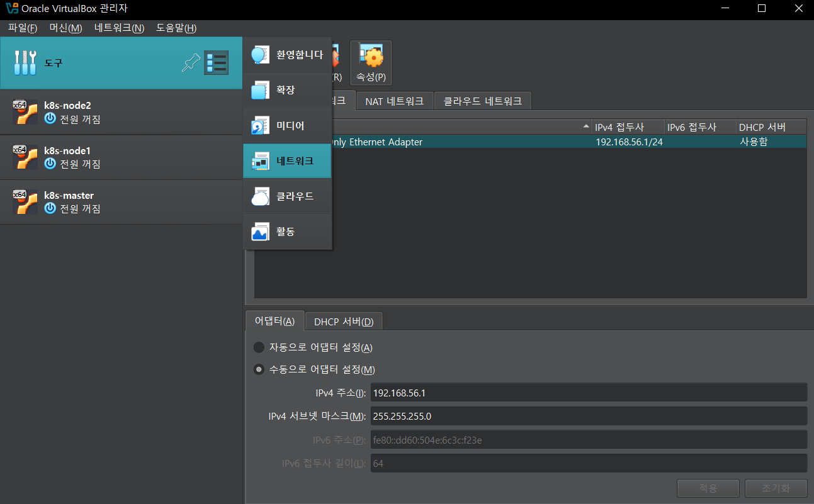Click the 사용함 DHCP cell
Image resolution: width=814 pixels, height=504 pixels.
coord(754,142)
